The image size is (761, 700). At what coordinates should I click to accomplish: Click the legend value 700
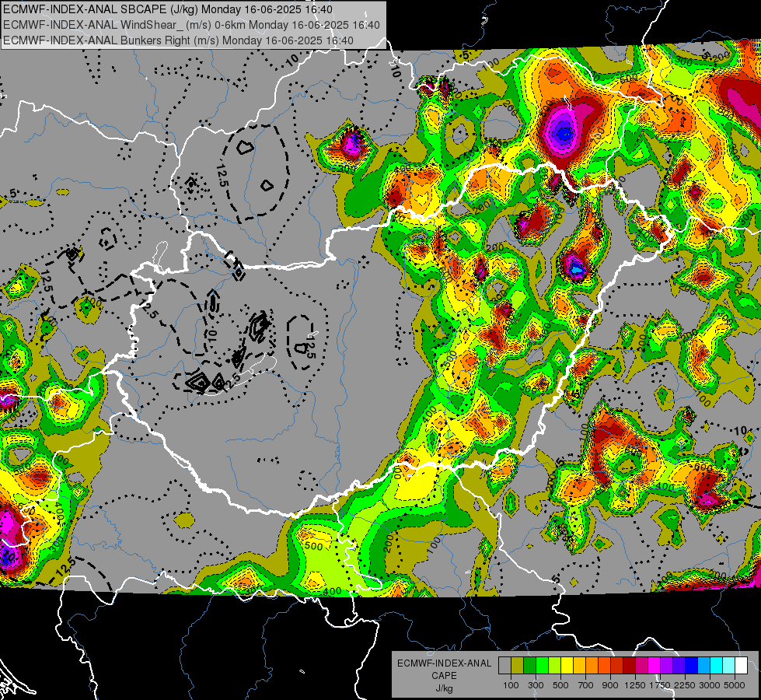pos(586,685)
